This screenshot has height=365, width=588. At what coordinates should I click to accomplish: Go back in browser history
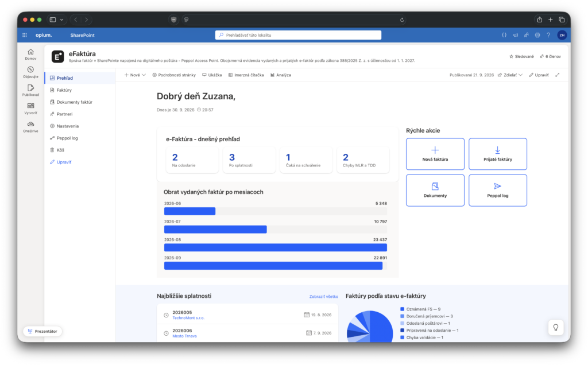point(76,20)
